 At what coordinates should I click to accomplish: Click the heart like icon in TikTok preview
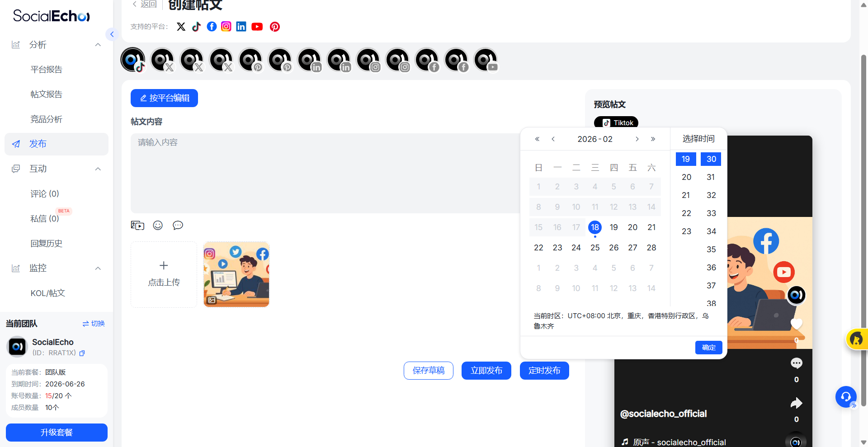[796, 324]
